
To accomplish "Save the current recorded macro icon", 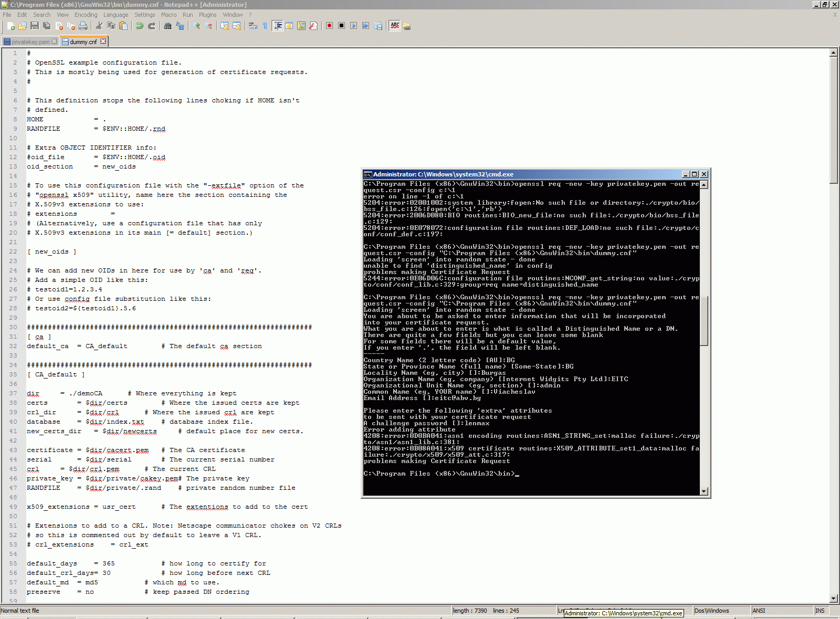I will pyautogui.click(x=378, y=26).
